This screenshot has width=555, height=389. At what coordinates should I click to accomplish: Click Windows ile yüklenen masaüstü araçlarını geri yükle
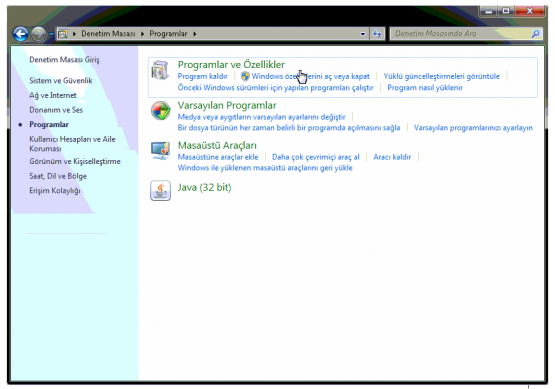click(x=265, y=168)
